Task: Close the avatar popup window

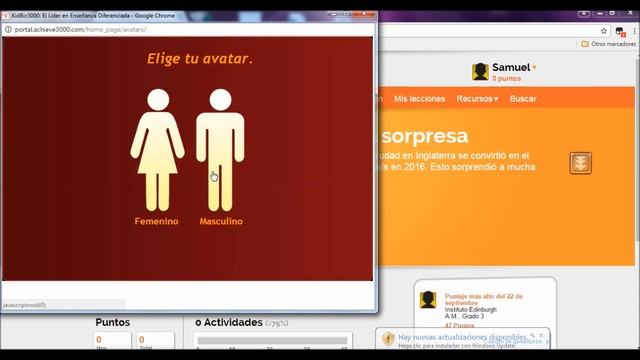Action: pos(364,14)
